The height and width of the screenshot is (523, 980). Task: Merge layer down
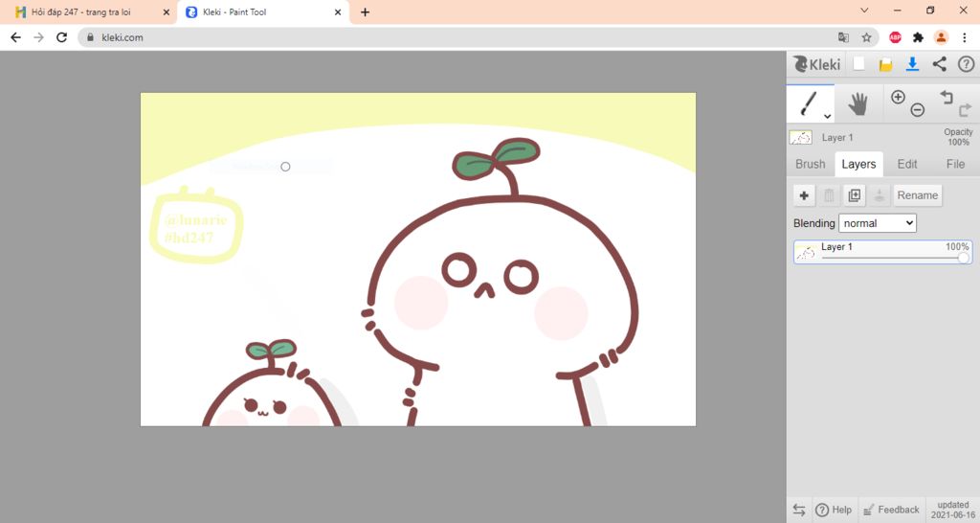point(879,195)
